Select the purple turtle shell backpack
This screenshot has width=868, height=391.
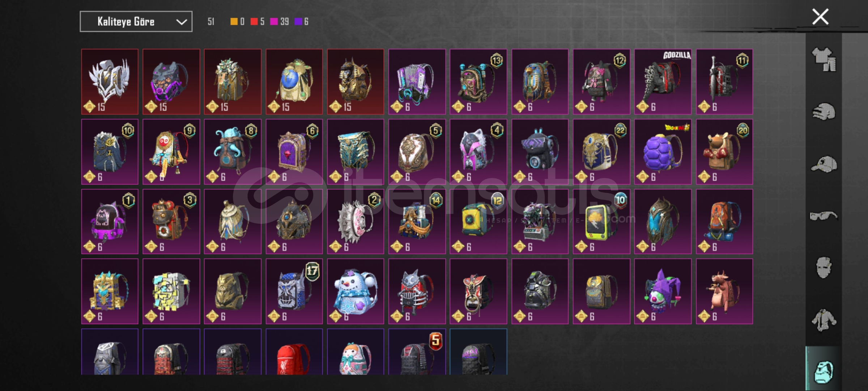pyautogui.click(x=663, y=152)
